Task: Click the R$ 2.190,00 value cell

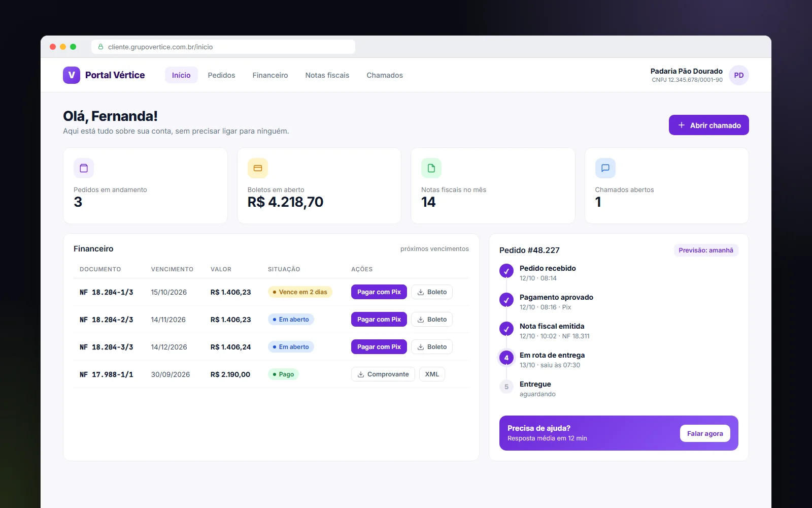Action: [x=230, y=374]
